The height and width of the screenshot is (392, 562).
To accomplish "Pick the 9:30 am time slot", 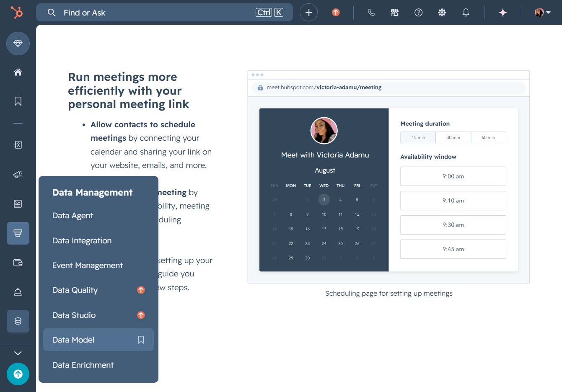I will tap(453, 225).
